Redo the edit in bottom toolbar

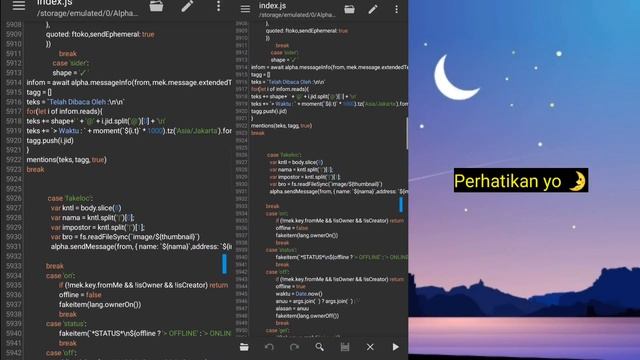tap(294, 347)
